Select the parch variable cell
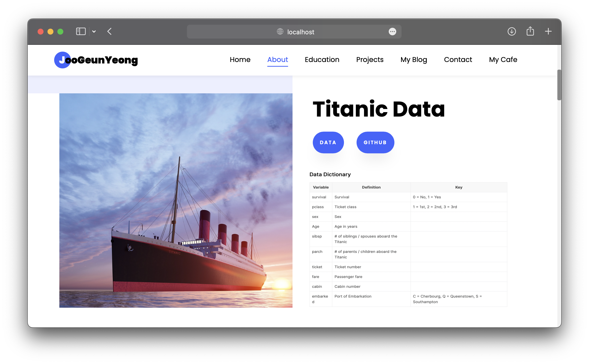The height and width of the screenshot is (364, 589). point(321,254)
